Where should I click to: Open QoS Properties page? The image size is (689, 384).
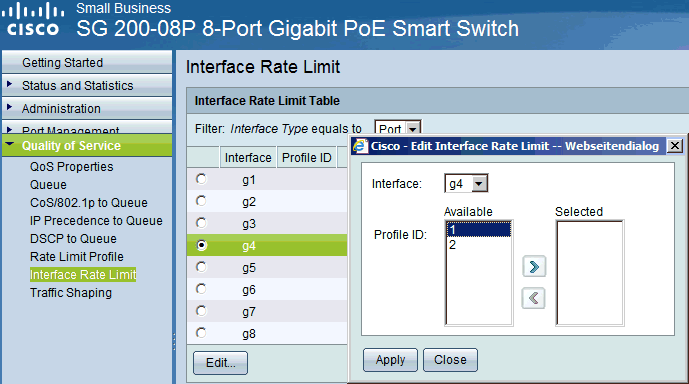(72, 167)
